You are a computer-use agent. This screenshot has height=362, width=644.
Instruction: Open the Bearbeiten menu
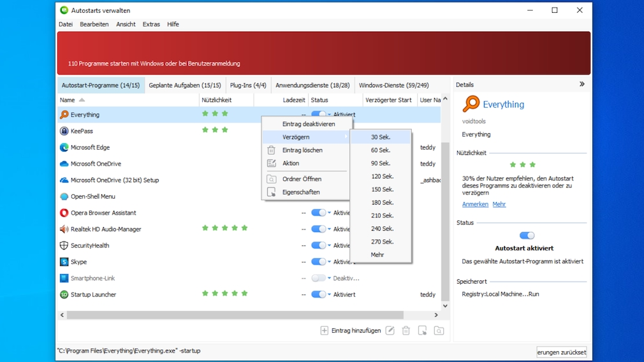pyautogui.click(x=94, y=24)
